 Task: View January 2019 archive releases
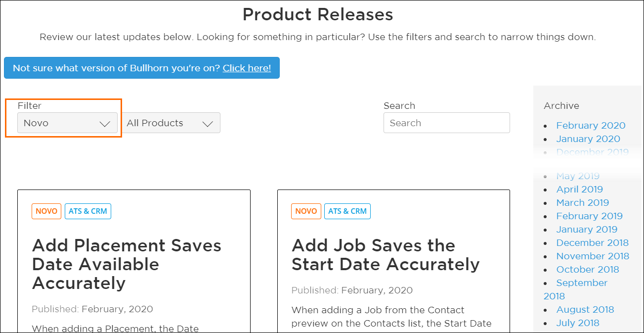click(x=587, y=230)
